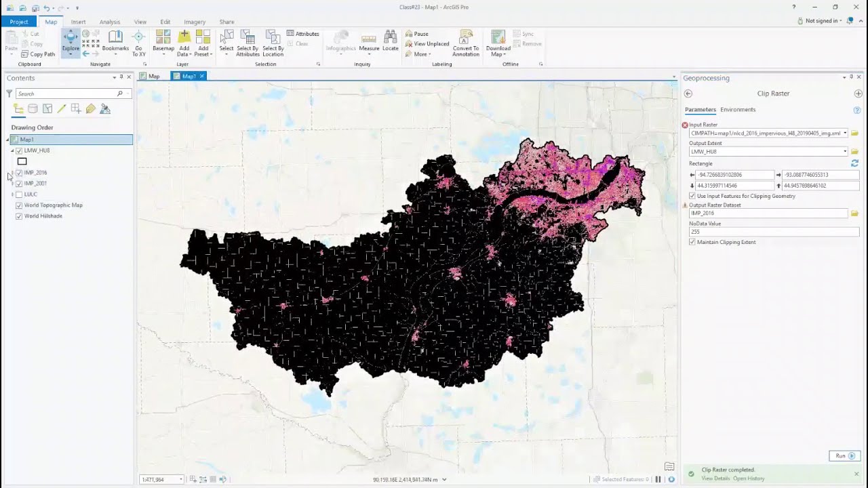
Task: Click Copy Path in Clipboard group
Action: coord(39,54)
